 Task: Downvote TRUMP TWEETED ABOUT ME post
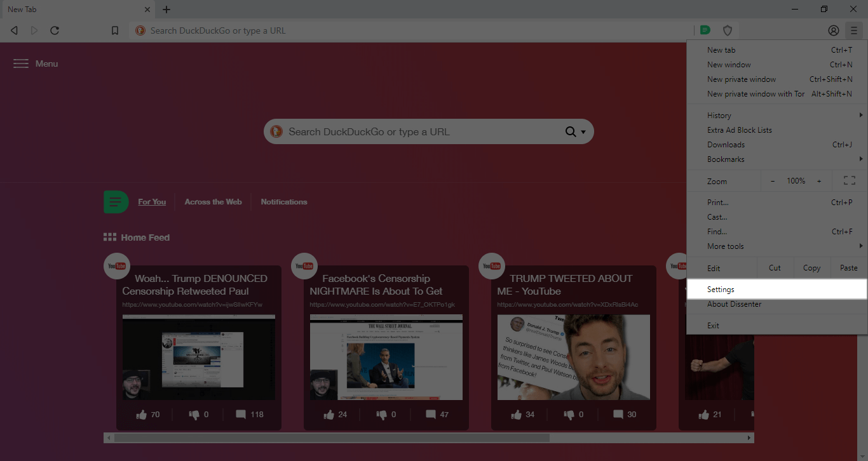[x=569, y=415]
